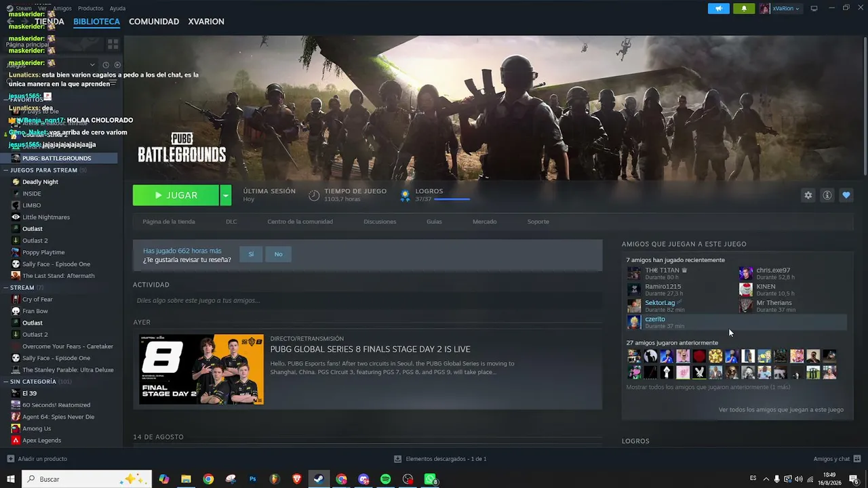Open Discusiones tab

[380, 222]
